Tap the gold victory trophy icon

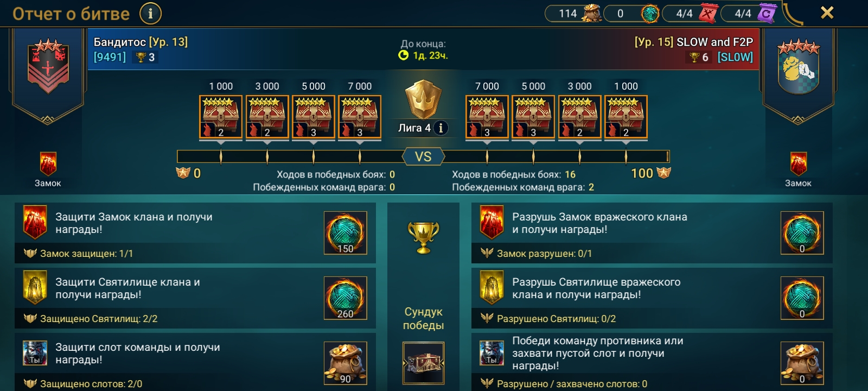[x=423, y=237]
